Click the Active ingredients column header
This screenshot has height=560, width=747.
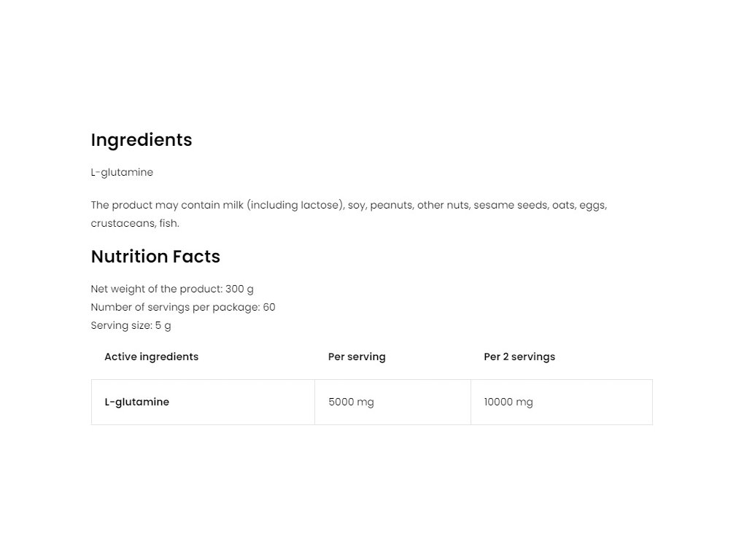[152, 357]
